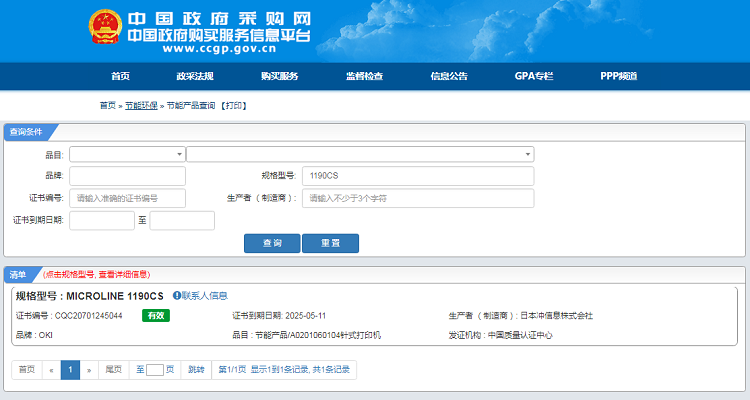Image resolution: width=750 pixels, height=400 pixels.
Task: Click the 日本冲信息株式会社 manufacturer text
Action: pos(556,316)
